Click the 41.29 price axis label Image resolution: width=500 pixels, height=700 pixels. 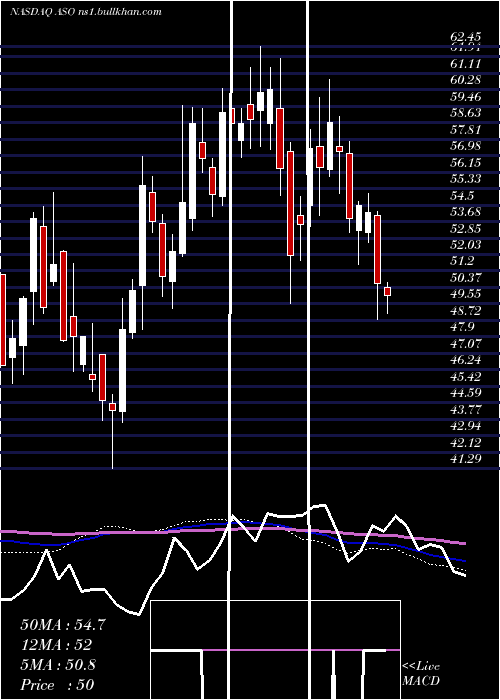[466, 459]
